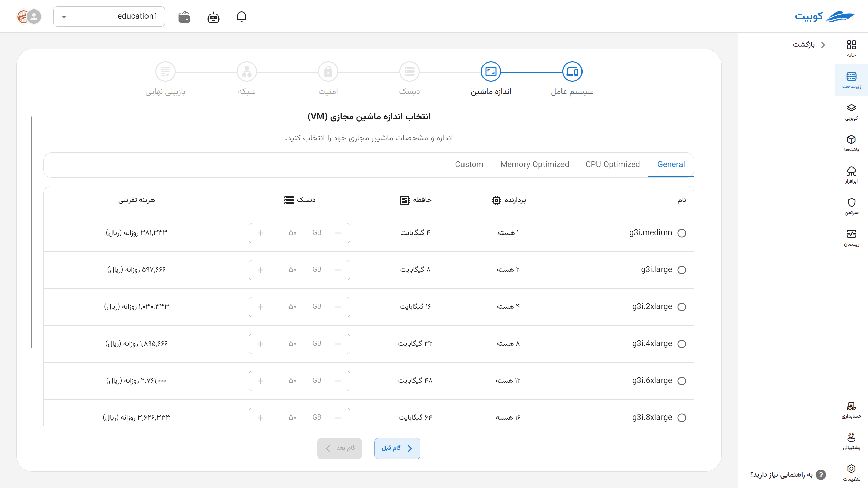
Task: Select the g3i.8xlarge radio button
Action: [682, 418]
